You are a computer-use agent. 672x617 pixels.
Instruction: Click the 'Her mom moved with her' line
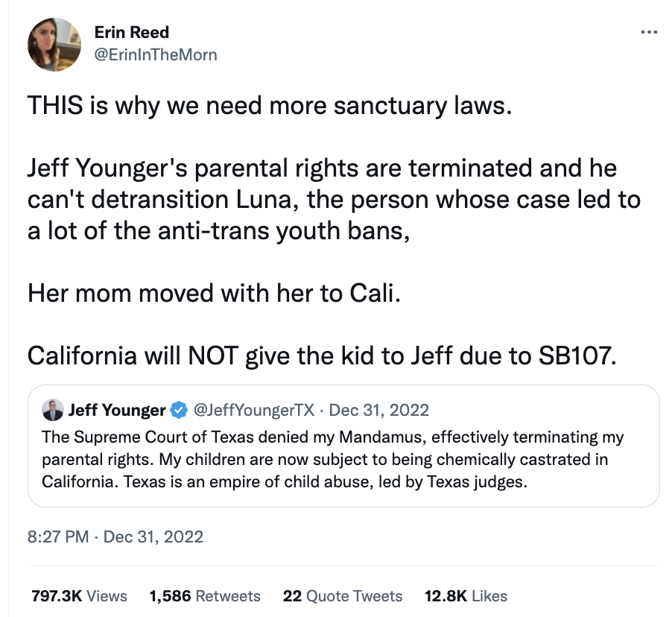(215, 293)
